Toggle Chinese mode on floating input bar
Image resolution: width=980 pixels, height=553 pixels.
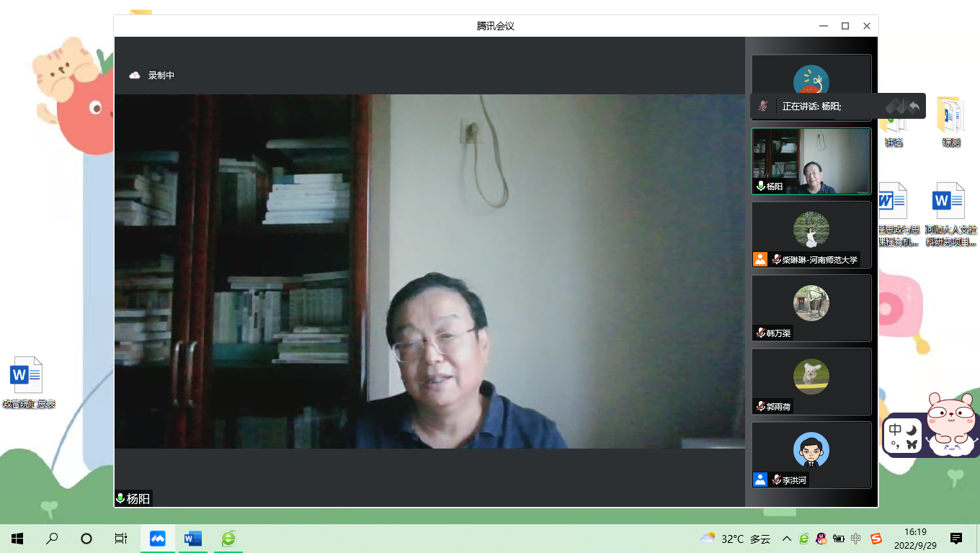click(x=895, y=429)
